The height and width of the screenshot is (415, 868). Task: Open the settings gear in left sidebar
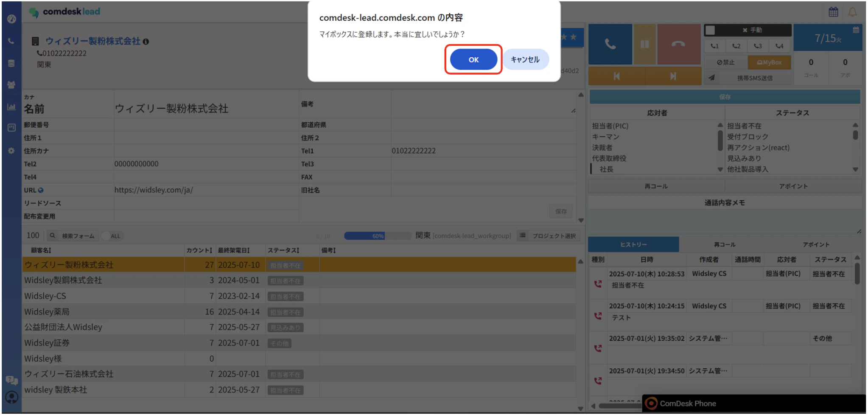[x=11, y=151]
